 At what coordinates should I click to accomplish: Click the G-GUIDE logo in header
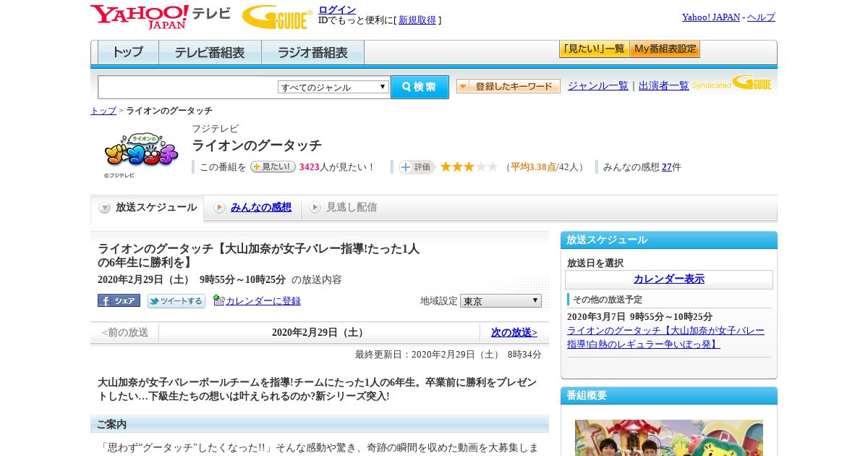click(277, 17)
